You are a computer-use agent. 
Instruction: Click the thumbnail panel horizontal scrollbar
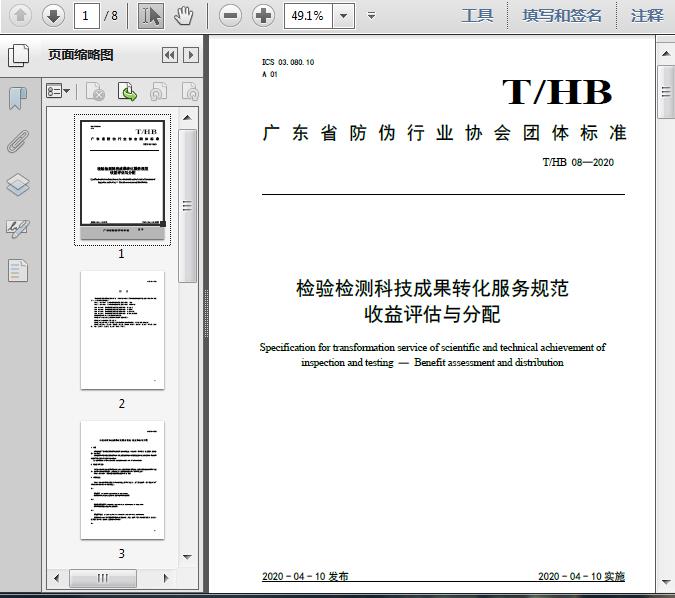pyautogui.click(x=116, y=578)
